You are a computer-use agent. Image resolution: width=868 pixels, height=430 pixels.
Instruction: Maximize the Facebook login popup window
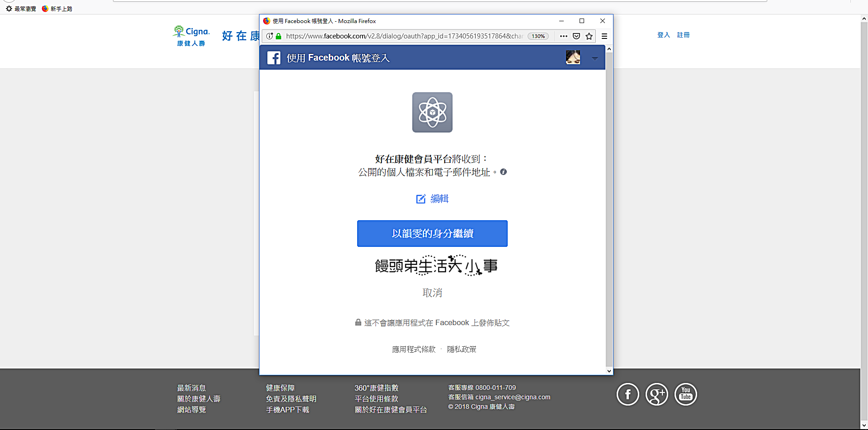click(x=582, y=21)
